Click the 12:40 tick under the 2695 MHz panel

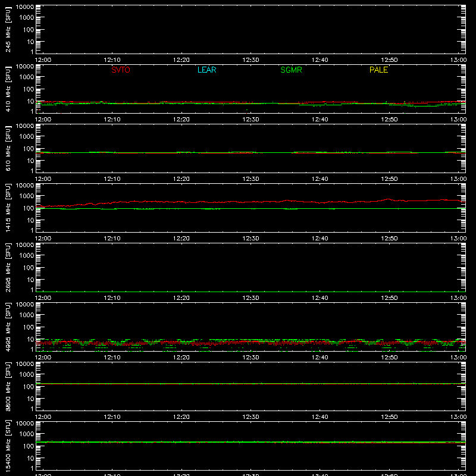click(x=320, y=298)
